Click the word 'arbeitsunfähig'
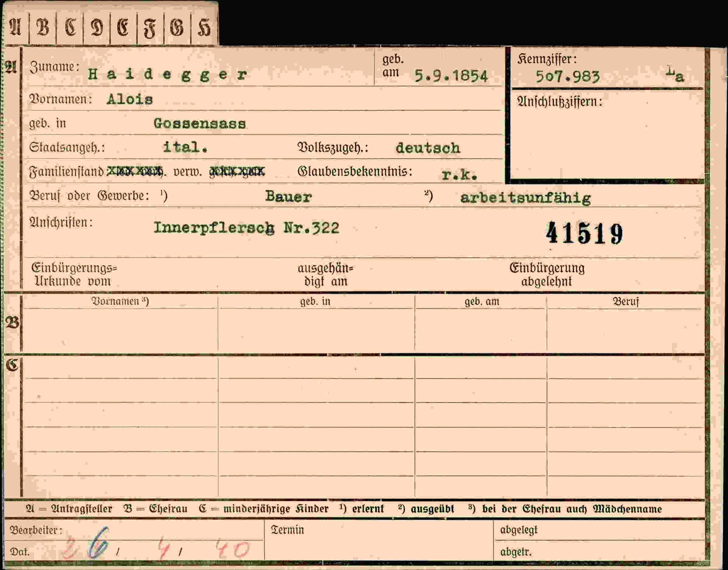This screenshot has width=728, height=570. 525,198
